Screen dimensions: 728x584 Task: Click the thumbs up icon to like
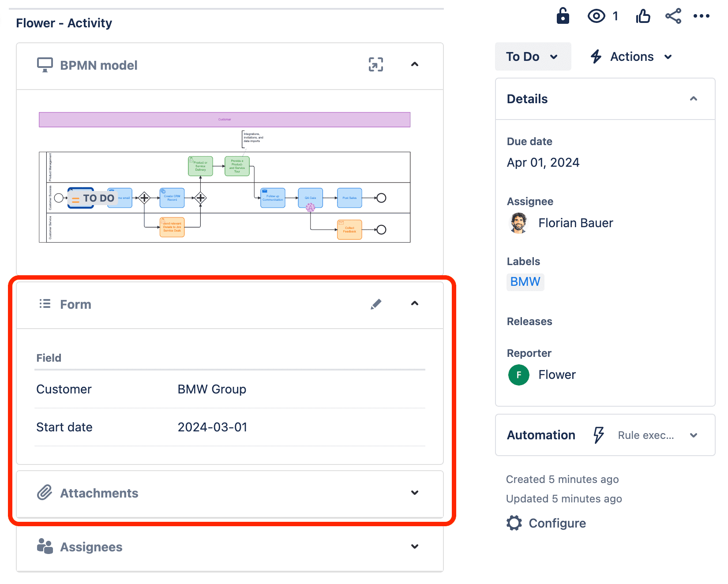coord(643,15)
